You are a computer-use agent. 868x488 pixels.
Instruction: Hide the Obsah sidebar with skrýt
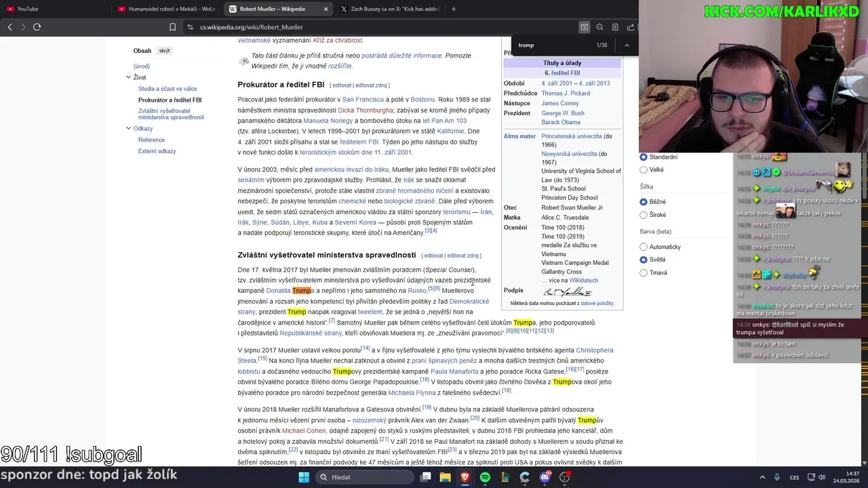coord(164,51)
